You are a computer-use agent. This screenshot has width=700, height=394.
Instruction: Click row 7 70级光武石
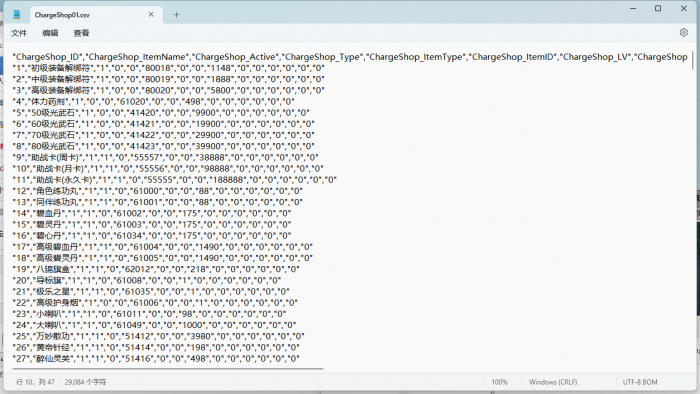(x=163, y=135)
